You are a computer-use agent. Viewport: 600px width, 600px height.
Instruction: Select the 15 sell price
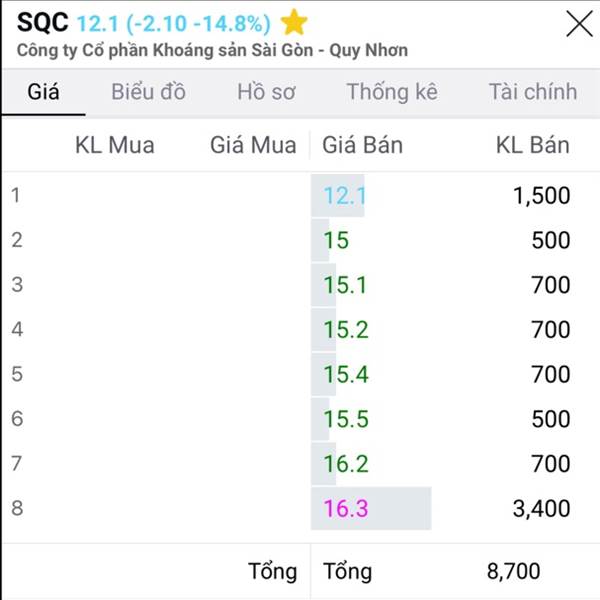(x=336, y=240)
